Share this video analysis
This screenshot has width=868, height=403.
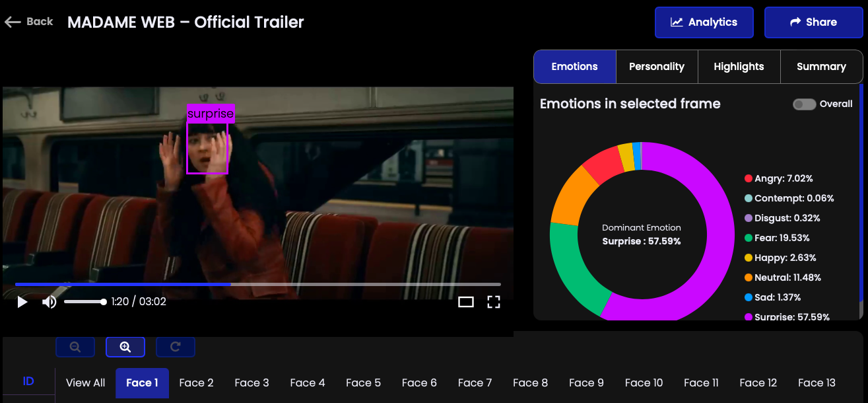coord(813,22)
